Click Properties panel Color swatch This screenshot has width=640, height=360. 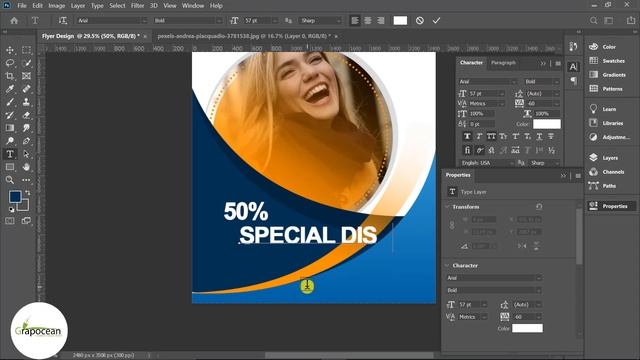click(x=527, y=328)
